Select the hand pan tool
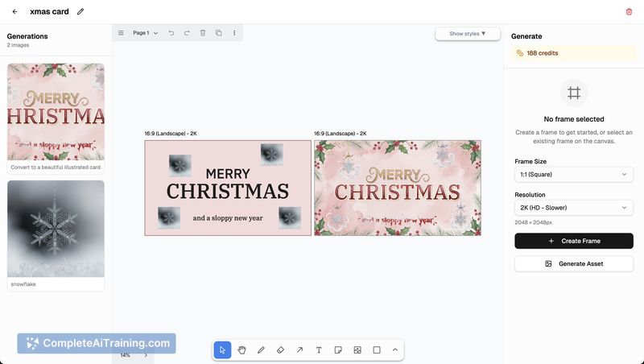This screenshot has width=644, height=364. point(242,350)
